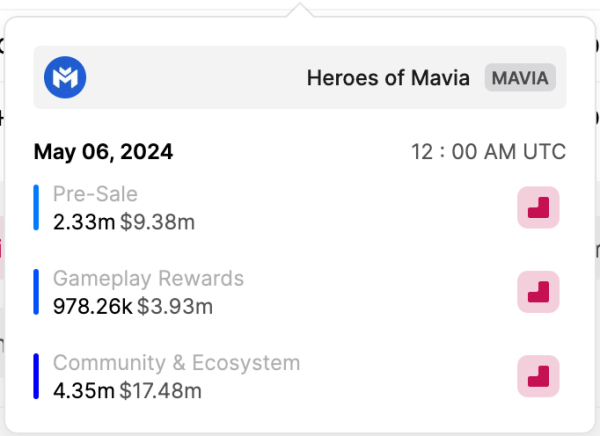Click the 978.26k Gameplay Rewards amount
The width and height of the screenshot is (600, 436).
coord(92,306)
